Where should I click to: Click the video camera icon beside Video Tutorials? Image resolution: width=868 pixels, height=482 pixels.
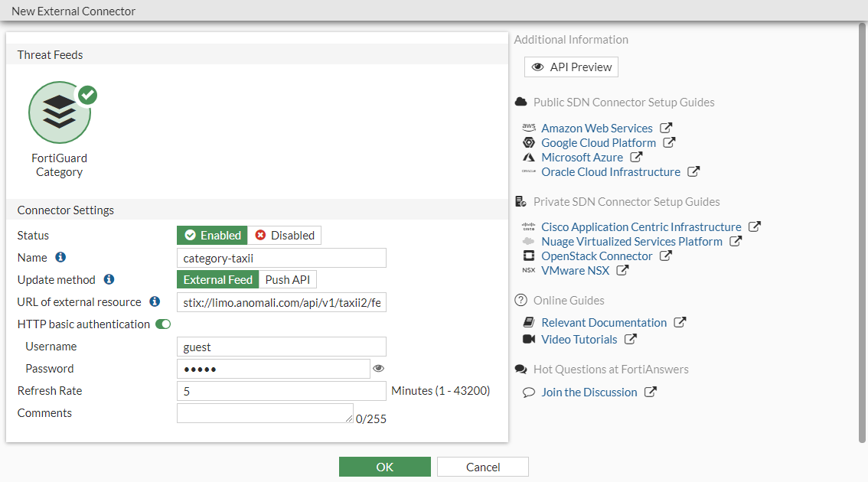(x=529, y=339)
